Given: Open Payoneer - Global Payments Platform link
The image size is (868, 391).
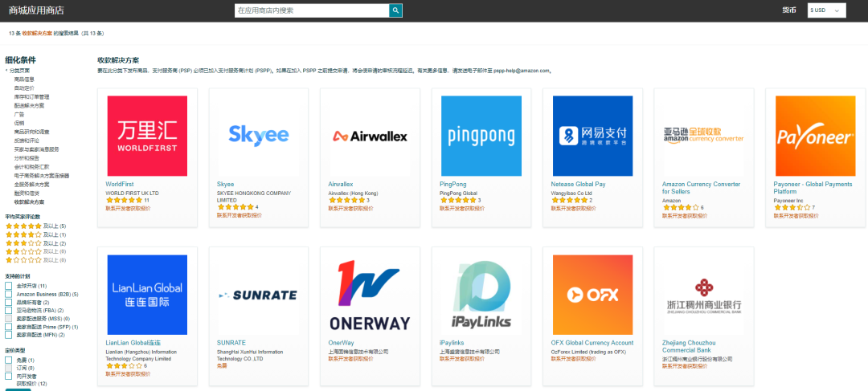Looking at the screenshot, I should [813, 188].
